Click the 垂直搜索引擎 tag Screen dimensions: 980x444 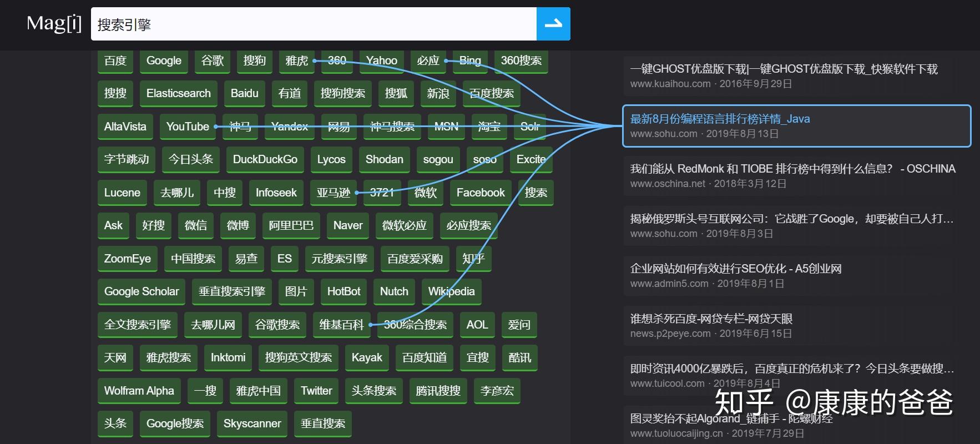coord(232,292)
